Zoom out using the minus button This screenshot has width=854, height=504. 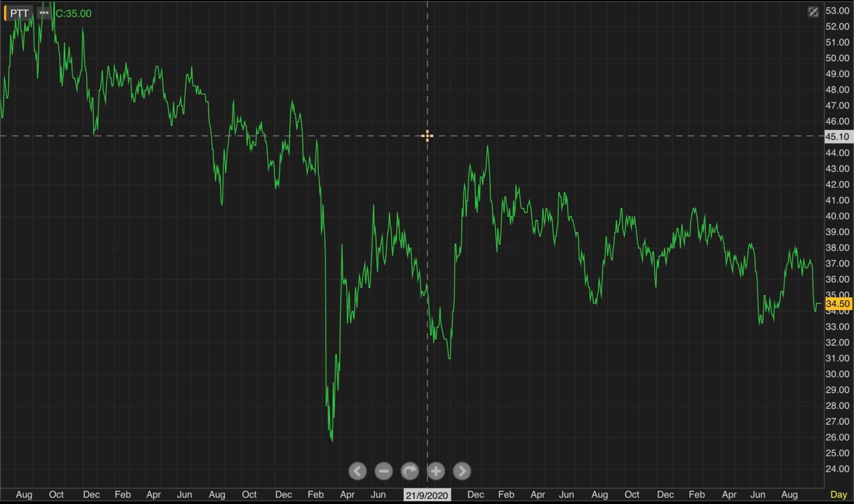point(384,471)
